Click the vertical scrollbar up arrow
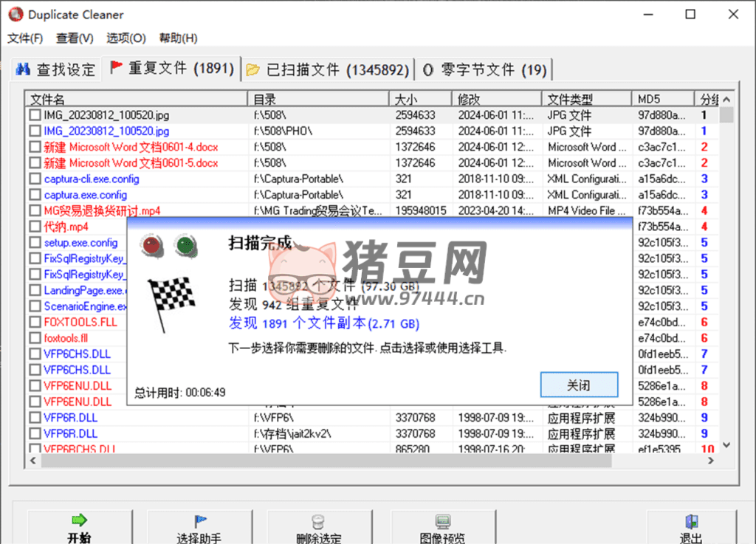 tap(726, 100)
